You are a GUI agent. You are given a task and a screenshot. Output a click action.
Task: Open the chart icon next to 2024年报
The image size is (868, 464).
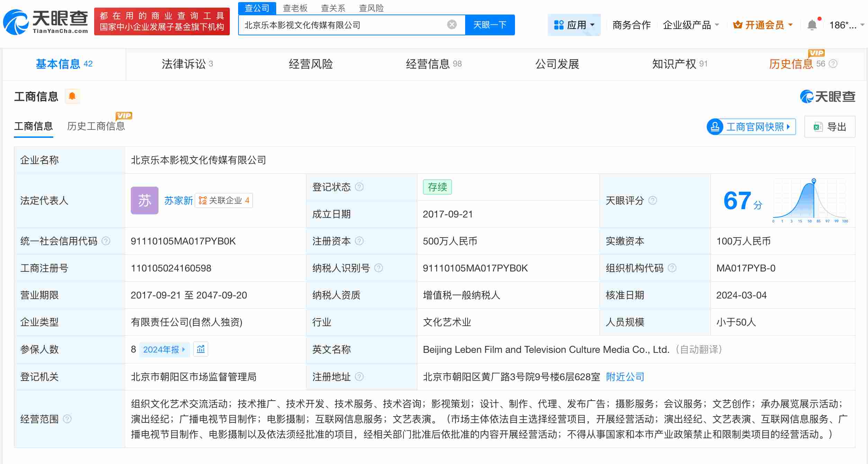pyautogui.click(x=201, y=349)
